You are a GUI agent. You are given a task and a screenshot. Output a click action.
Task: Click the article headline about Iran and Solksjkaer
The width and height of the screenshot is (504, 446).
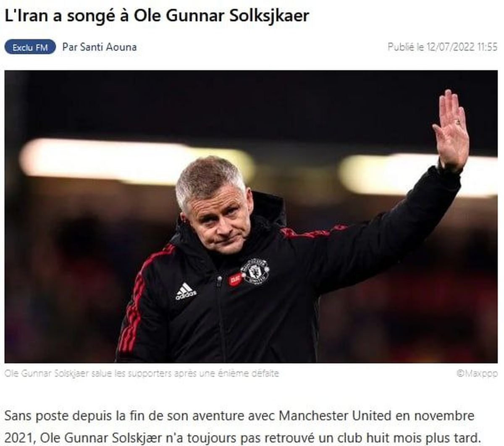157,16
